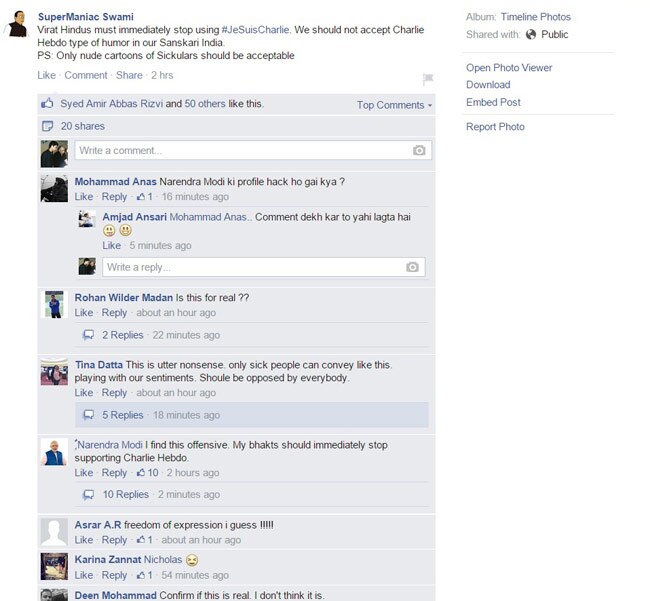Open the Timeline Photos album link
The height and width of the screenshot is (601, 650).
point(536,17)
